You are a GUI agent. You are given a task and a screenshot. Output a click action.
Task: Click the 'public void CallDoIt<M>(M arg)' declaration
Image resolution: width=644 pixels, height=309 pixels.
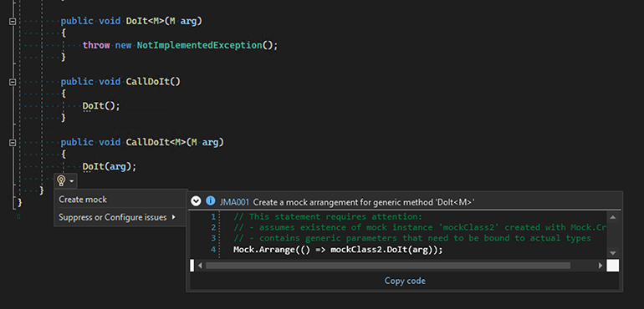(x=142, y=143)
